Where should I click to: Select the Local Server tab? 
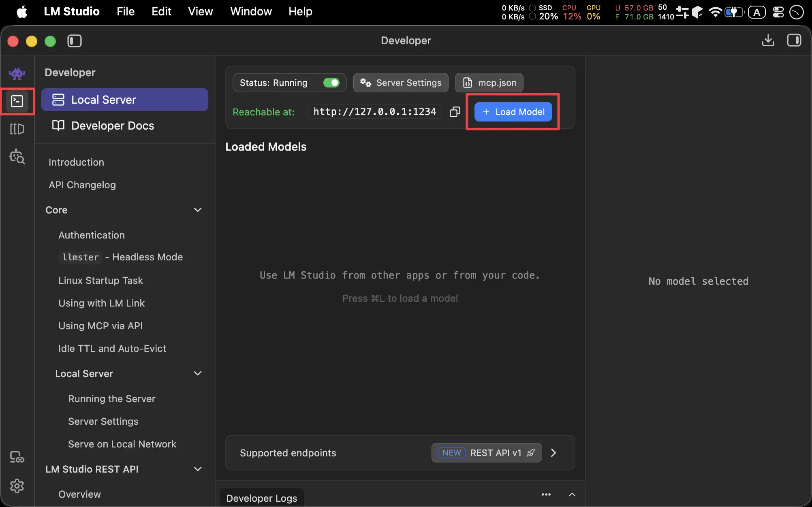pos(125,100)
